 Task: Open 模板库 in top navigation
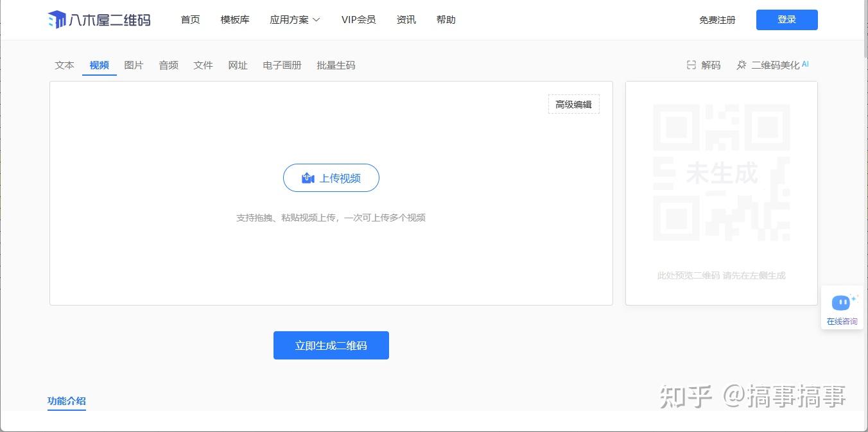click(235, 20)
